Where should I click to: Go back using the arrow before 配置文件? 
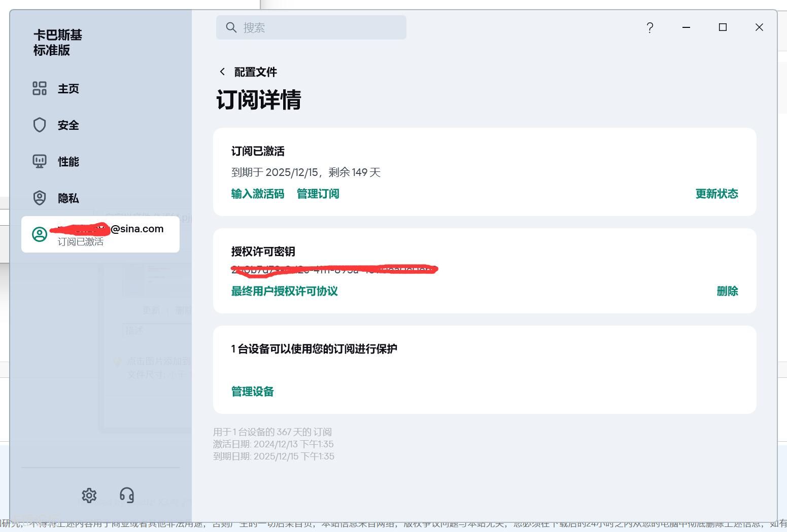tap(222, 72)
